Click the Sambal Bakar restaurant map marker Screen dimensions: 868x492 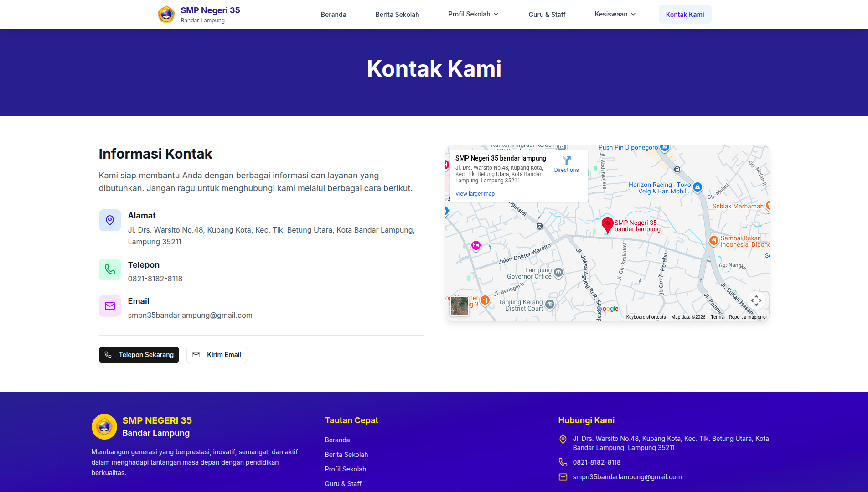[714, 240]
